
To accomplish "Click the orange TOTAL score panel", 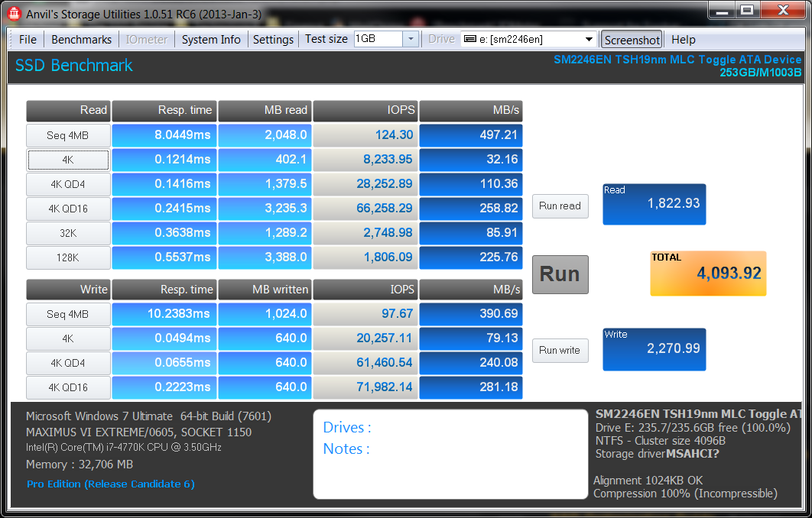I will pyautogui.click(x=707, y=274).
